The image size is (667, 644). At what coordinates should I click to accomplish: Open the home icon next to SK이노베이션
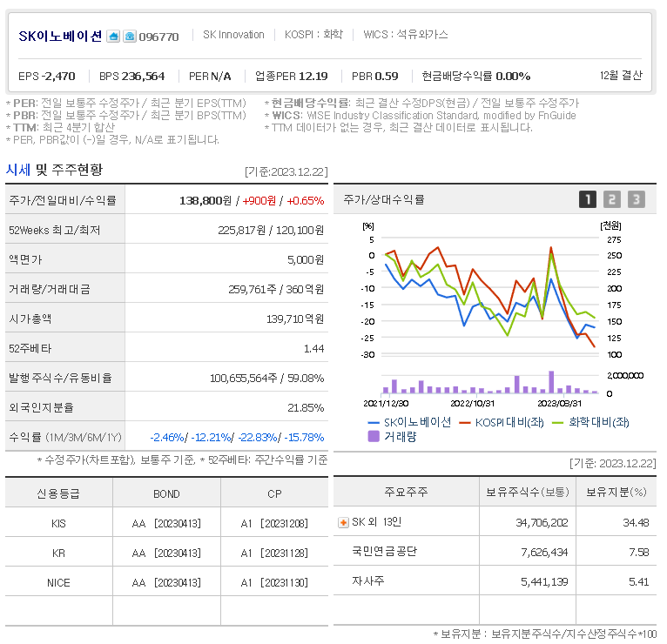(113, 37)
